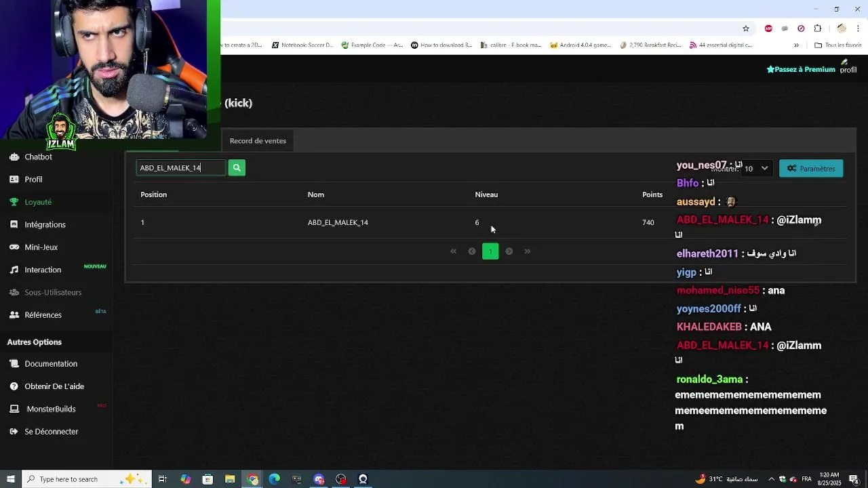Select the Record de ventes tab
The height and width of the screenshot is (488, 868).
click(258, 141)
